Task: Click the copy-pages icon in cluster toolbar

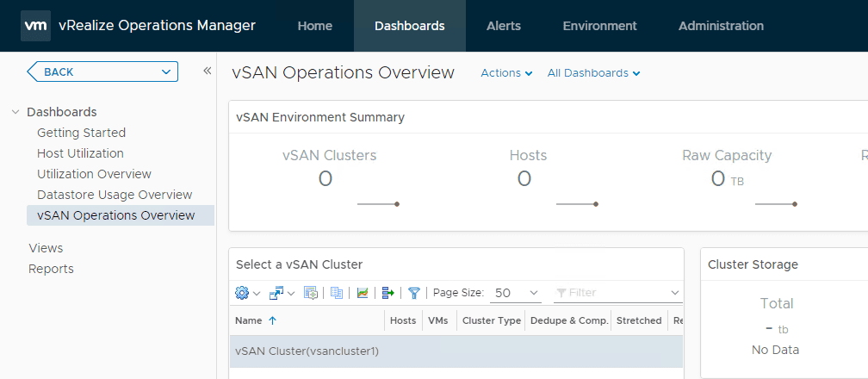Action: 337,293
